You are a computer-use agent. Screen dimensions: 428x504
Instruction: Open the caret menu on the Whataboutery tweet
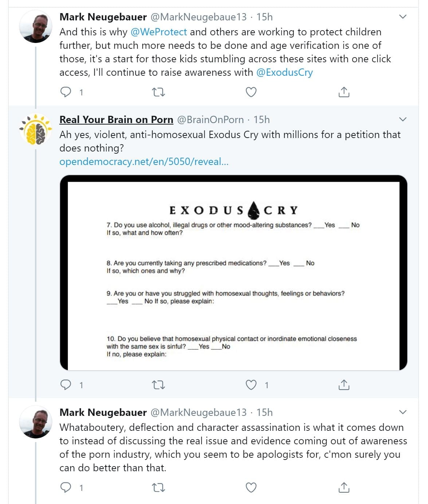click(x=403, y=412)
